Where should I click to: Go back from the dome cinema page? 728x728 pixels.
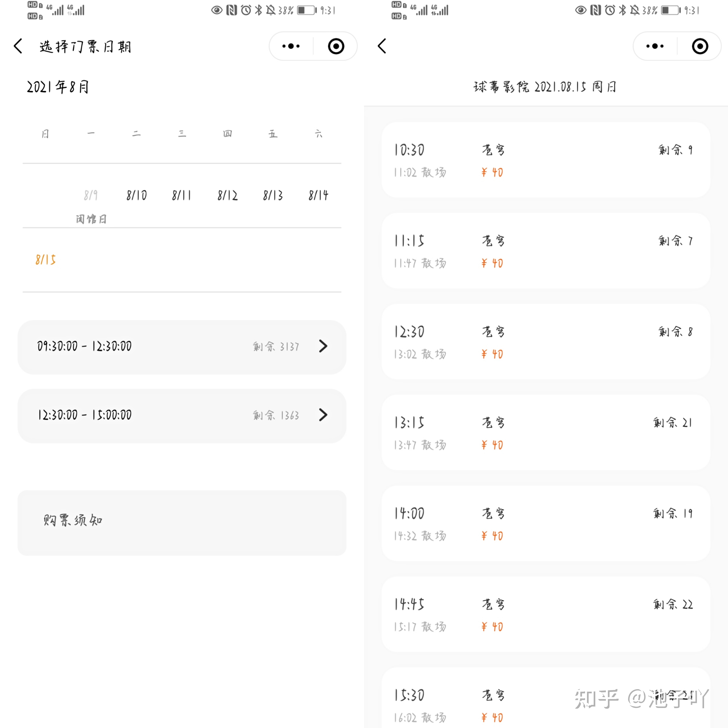pos(382,46)
